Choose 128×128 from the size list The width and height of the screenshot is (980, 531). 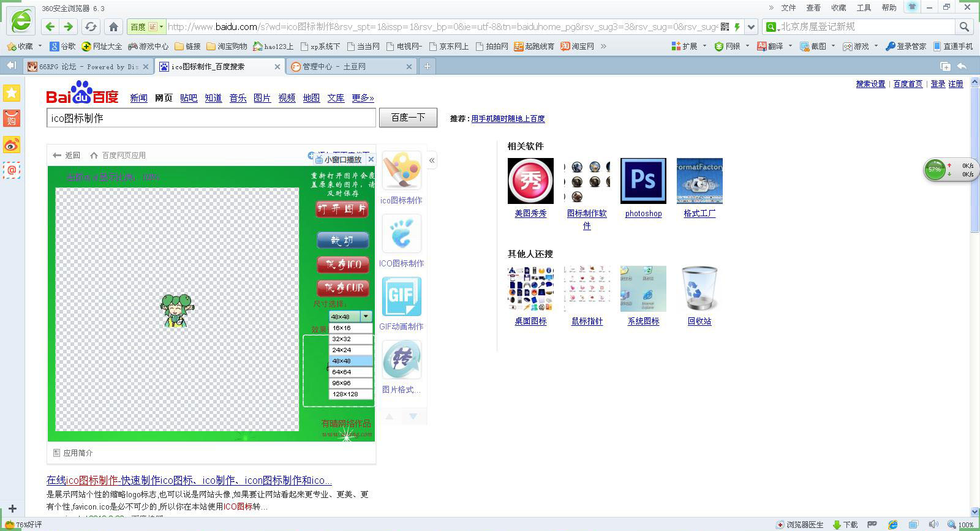(350, 394)
